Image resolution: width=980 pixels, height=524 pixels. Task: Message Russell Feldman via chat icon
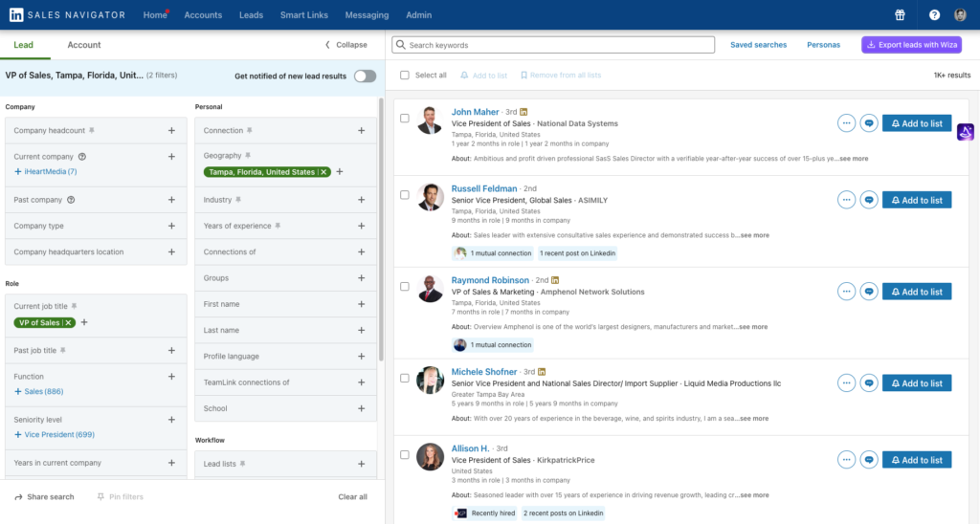click(869, 200)
